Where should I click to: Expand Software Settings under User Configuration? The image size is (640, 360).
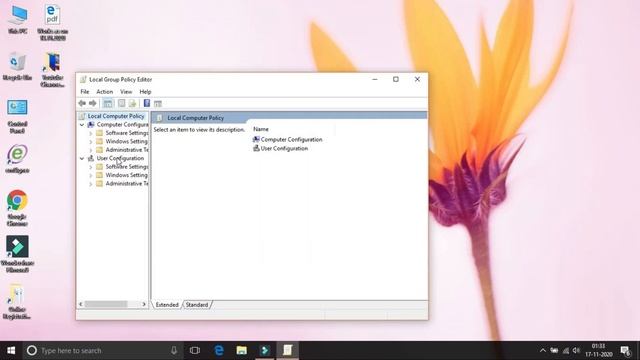91,167
